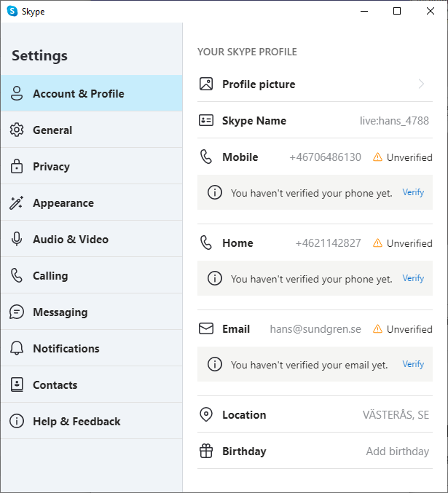The width and height of the screenshot is (448, 493).
Task: Verify the Mobile phone number
Action: point(413,192)
